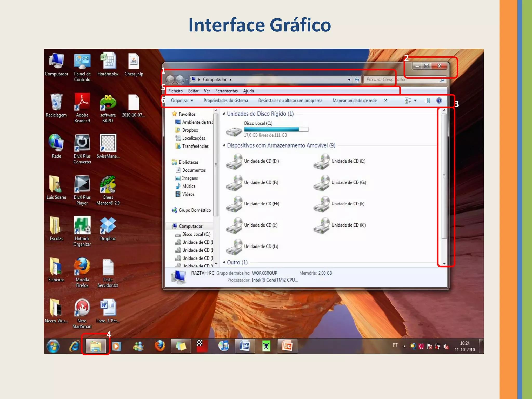The width and height of the screenshot is (532, 399).
Task: Launch Nero StartSmart shortcut
Action: point(82,314)
